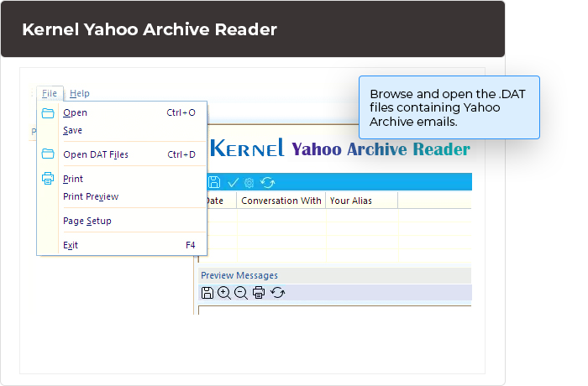
Task: Choose Open DAT Files menu entry
Action: (123, 154)
